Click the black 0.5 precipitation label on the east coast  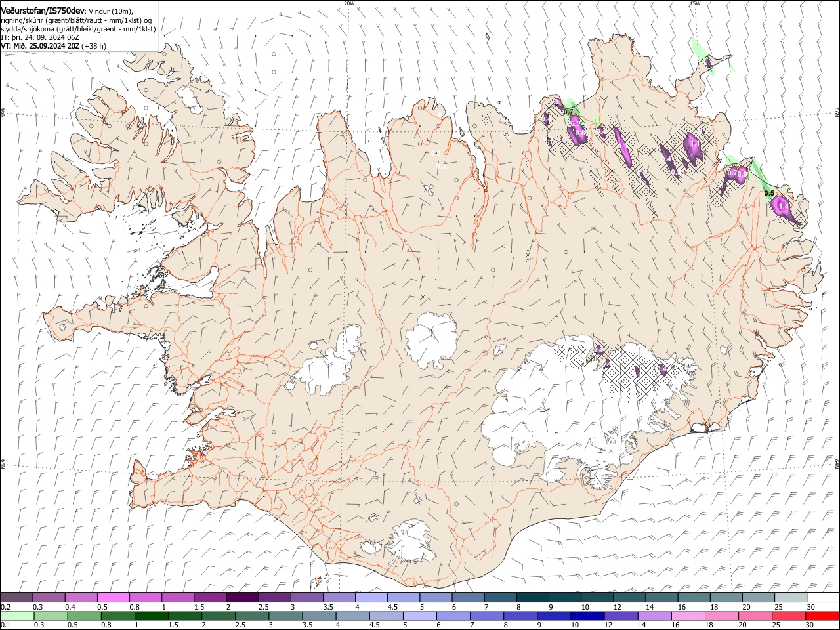(770, 193)
